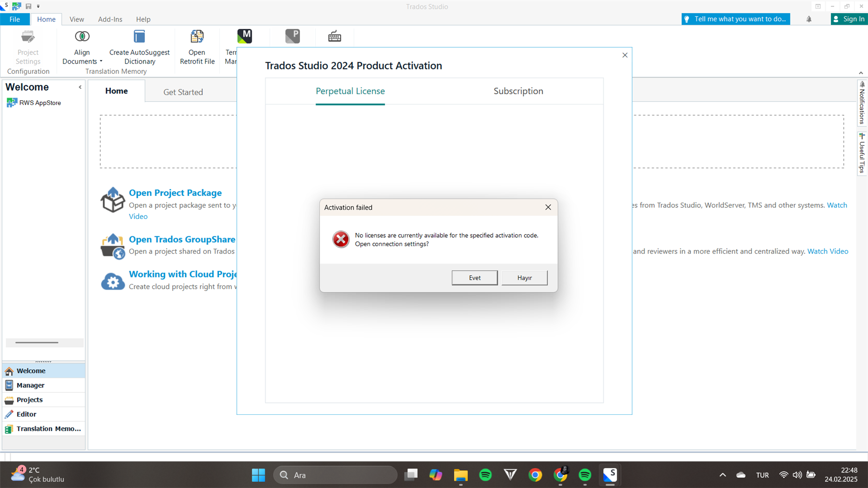This screenshot has width=868, height=488.
Task: Open File Explorer from the taskbar
Action: click(461, 475)
